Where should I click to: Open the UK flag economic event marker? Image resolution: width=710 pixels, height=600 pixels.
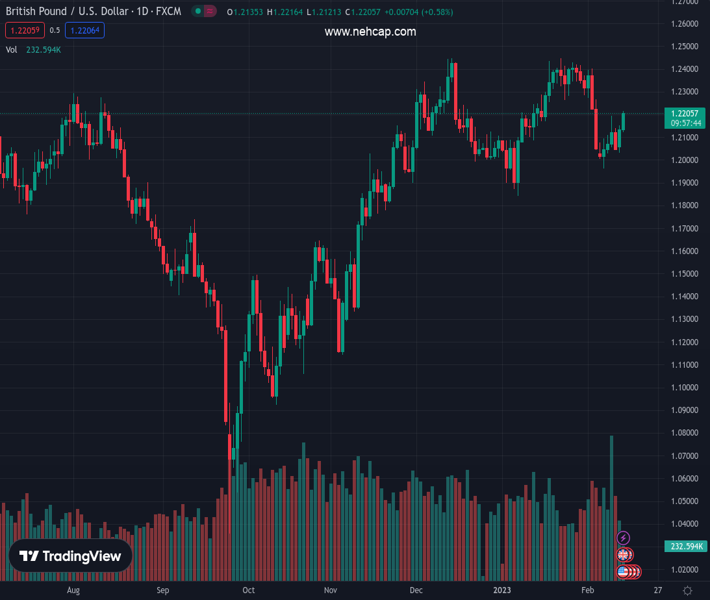624,555
